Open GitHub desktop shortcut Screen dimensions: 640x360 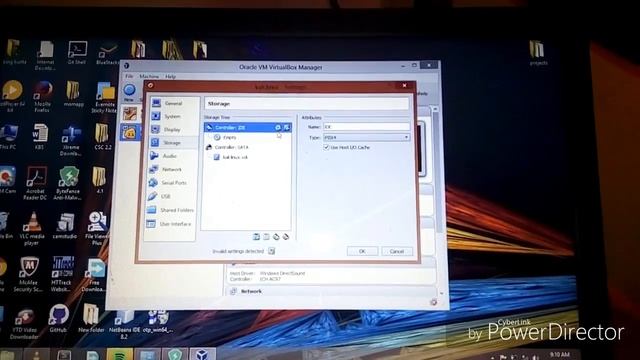pyautogui.click(x=58, y=318)
